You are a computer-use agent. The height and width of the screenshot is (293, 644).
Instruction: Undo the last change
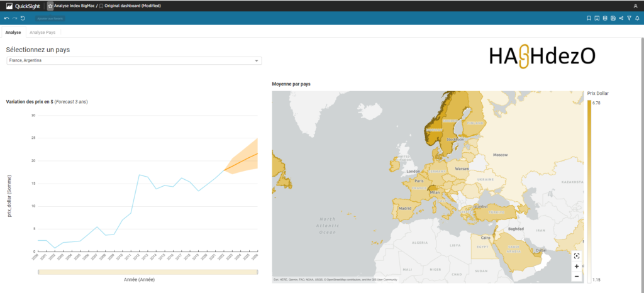6,18
